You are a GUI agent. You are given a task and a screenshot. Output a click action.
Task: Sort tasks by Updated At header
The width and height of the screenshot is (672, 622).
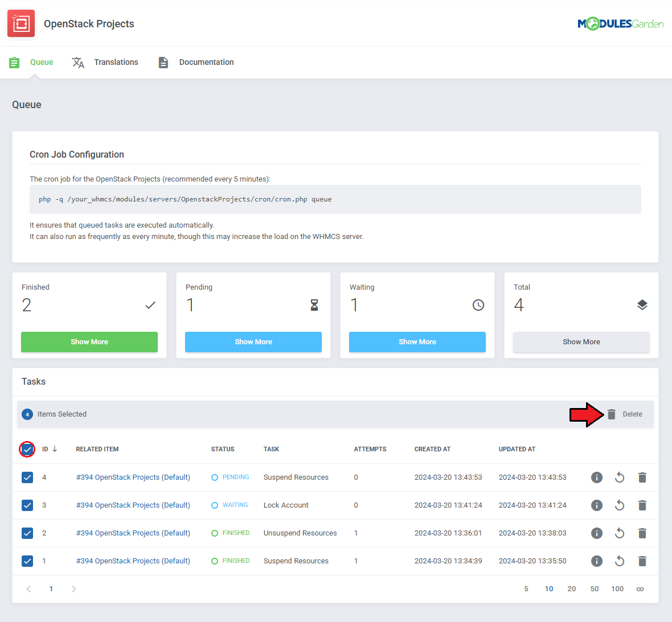click(517, 449)
